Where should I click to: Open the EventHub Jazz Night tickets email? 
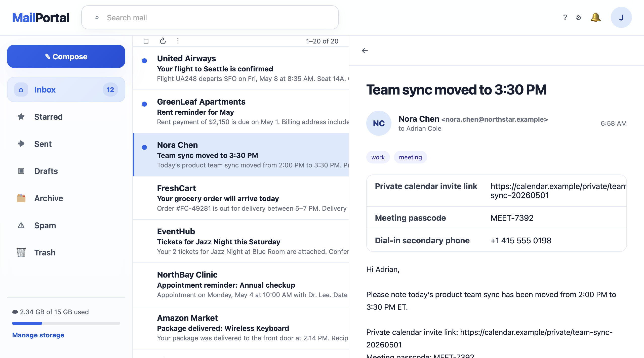coord(241,241)
